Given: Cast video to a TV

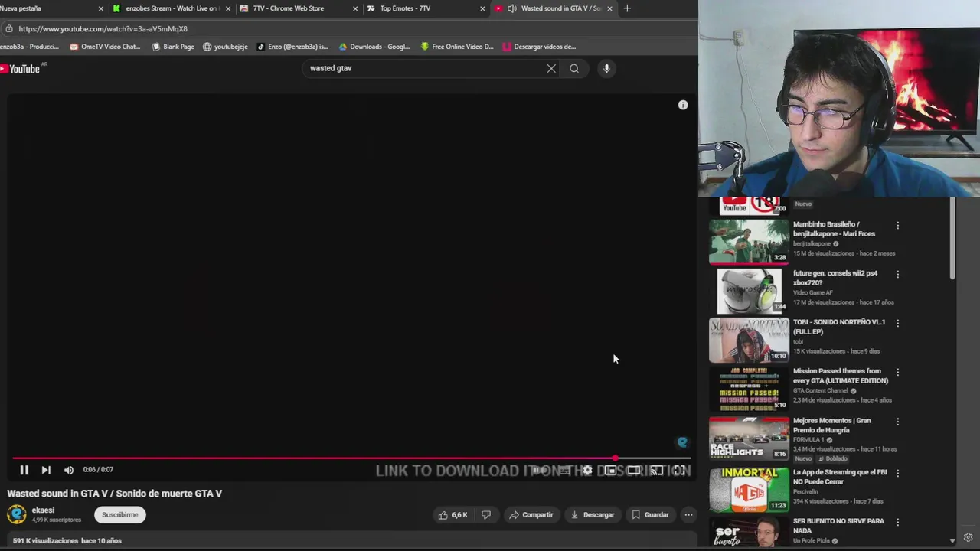Looking at the screenshot, I should (x=656, y=470).
